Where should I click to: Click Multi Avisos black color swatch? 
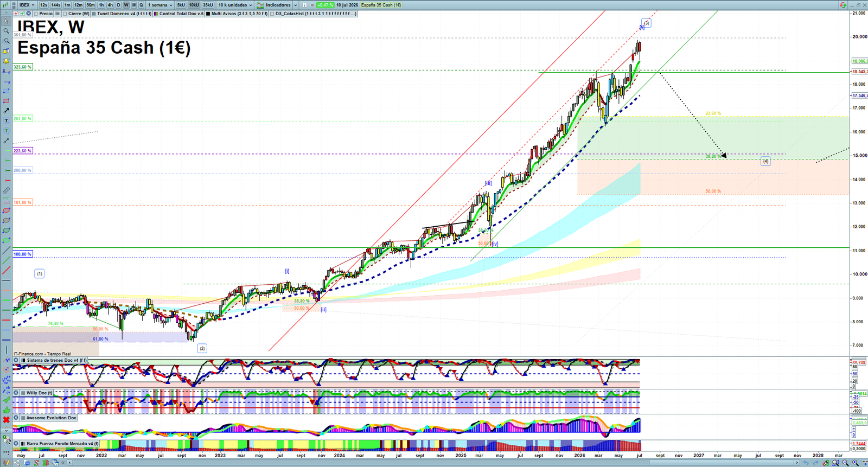point(208,14)
